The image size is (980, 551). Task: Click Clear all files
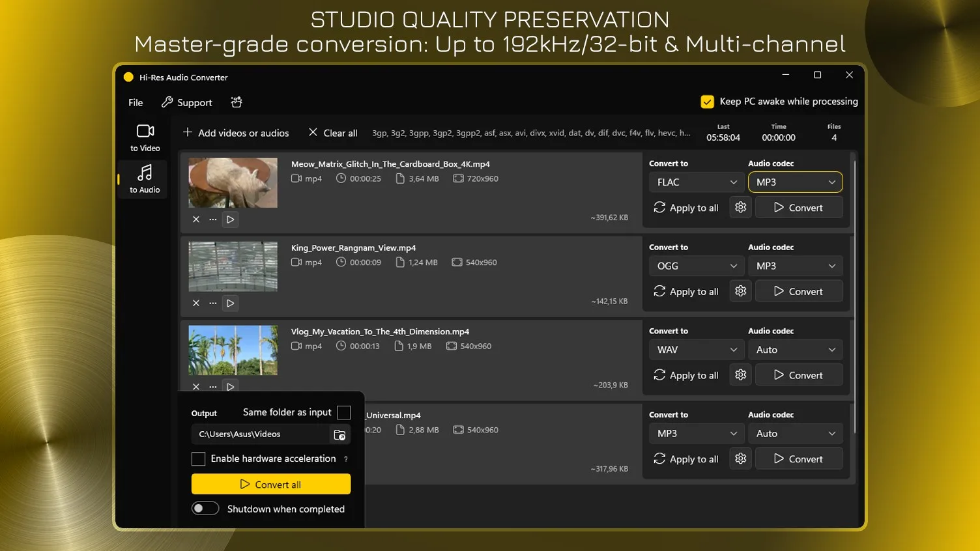(333, 133)
